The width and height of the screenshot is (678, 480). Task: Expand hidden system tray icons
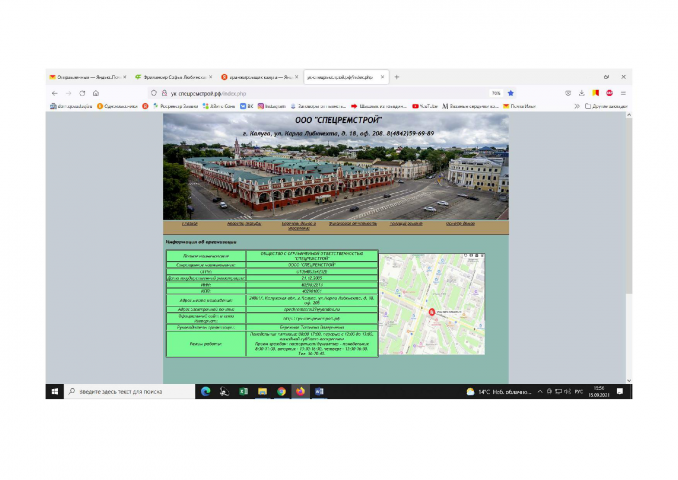(540, 391)
